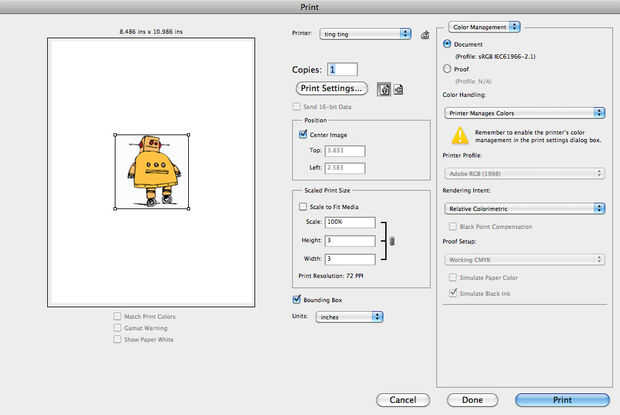Click the yellow warning triangle icon

click(x=460, y=136)
